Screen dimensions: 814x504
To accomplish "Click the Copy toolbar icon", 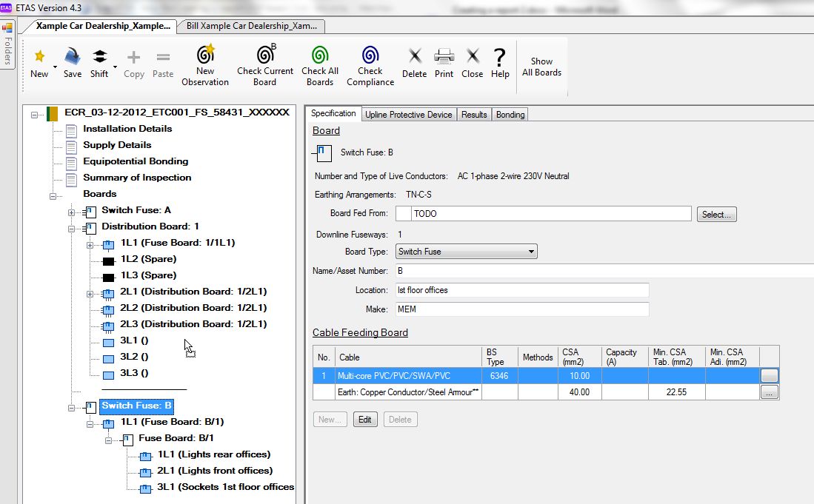I will point(133,56).
